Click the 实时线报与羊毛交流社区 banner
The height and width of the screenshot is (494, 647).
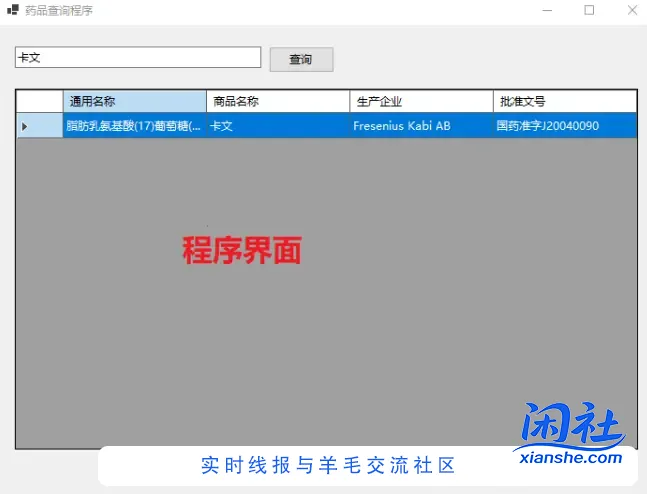point(328,466)
